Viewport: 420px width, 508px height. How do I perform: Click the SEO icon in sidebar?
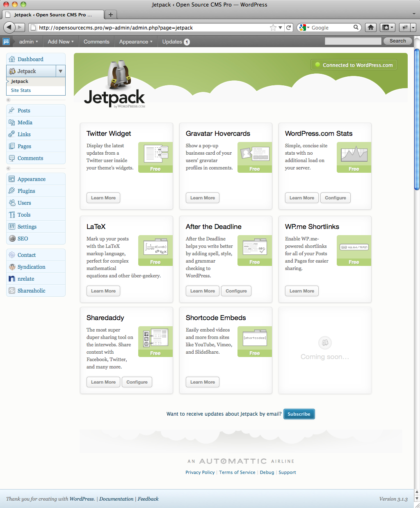pos(12,238)
